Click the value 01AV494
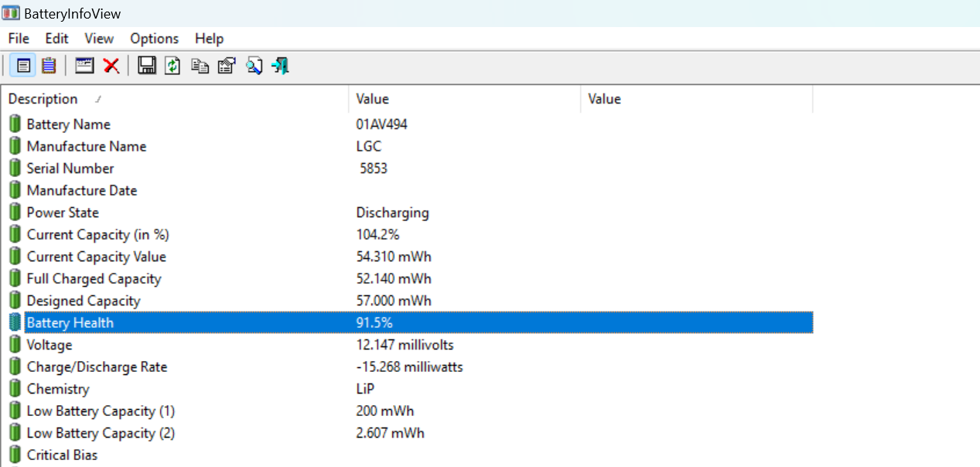The height and width of the screenshot is (467, 980). click(381, 124)
